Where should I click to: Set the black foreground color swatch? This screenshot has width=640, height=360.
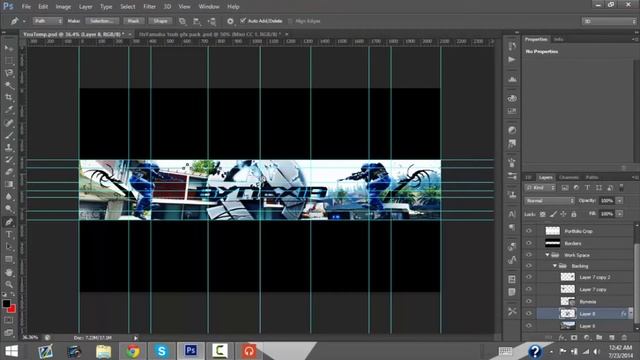click(6, 304)
